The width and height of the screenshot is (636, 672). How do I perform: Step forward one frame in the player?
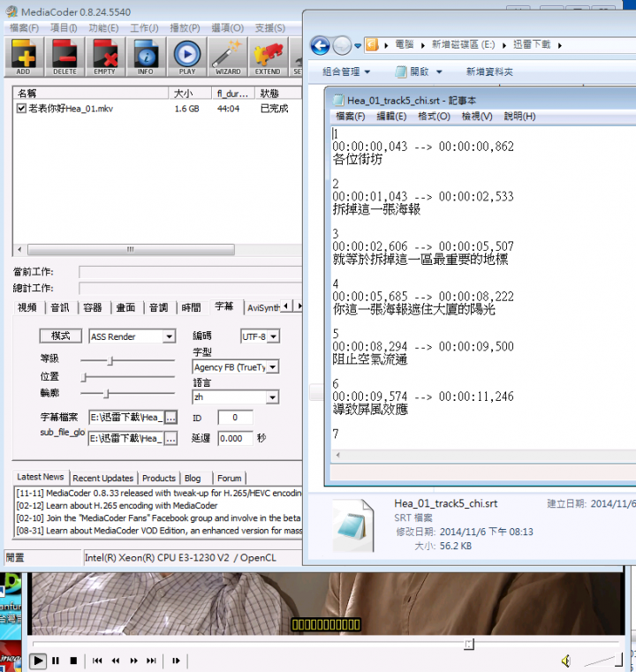click(176, 661)
